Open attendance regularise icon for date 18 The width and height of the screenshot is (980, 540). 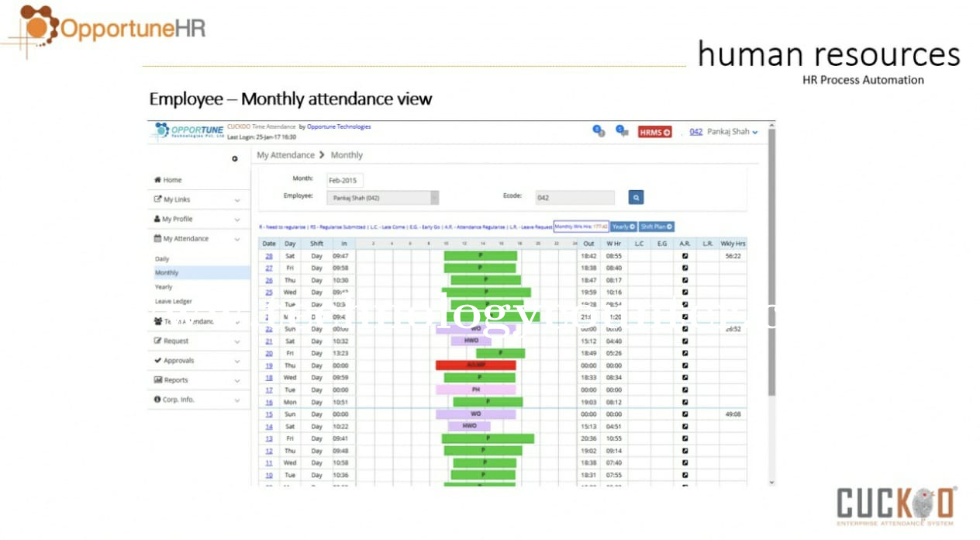coord(685,378)
